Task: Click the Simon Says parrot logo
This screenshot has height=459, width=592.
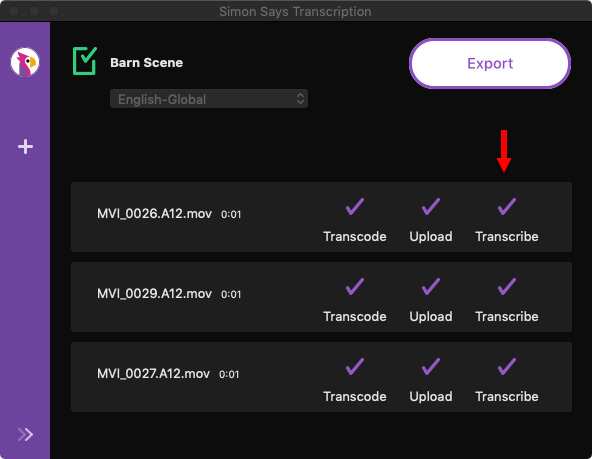Action: tap(25, 62)
